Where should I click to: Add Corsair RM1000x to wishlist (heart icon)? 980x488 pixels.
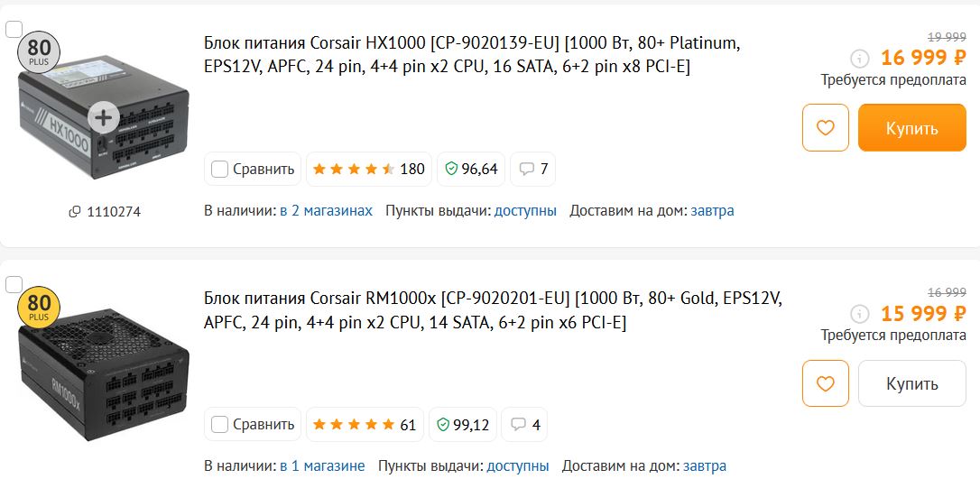[x=825, y=383]
